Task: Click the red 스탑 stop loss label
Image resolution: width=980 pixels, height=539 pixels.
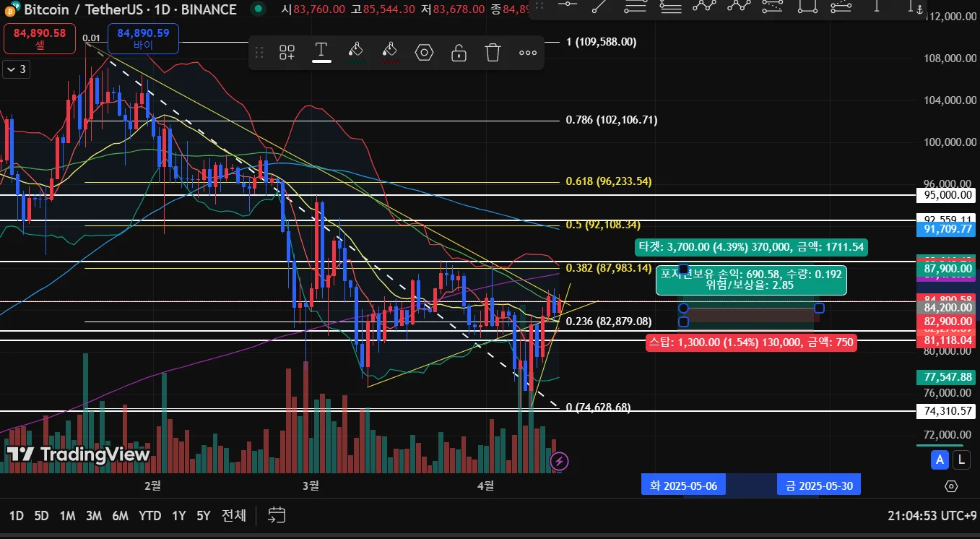Action: click(752, 342)
